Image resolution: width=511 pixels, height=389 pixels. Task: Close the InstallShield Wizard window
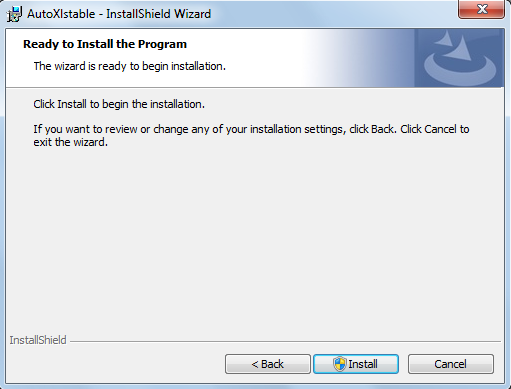(482, 9)
